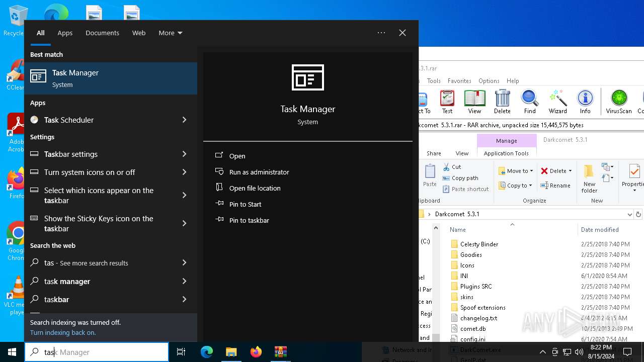The image size is (644, 362).
Task: Click WinRAR VirusScan toolbar icon
Action: pos(619,102)
